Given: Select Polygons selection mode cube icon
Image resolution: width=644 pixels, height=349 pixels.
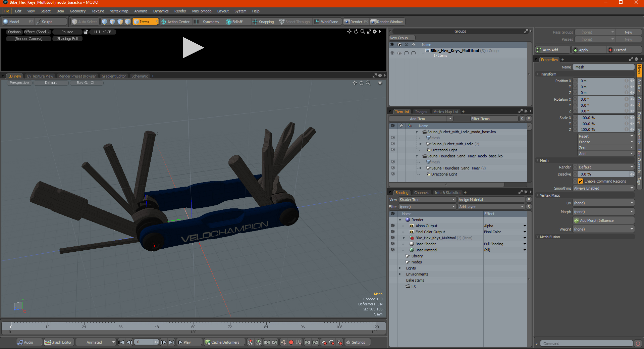Looking at the screenshot, I should 120,22.
